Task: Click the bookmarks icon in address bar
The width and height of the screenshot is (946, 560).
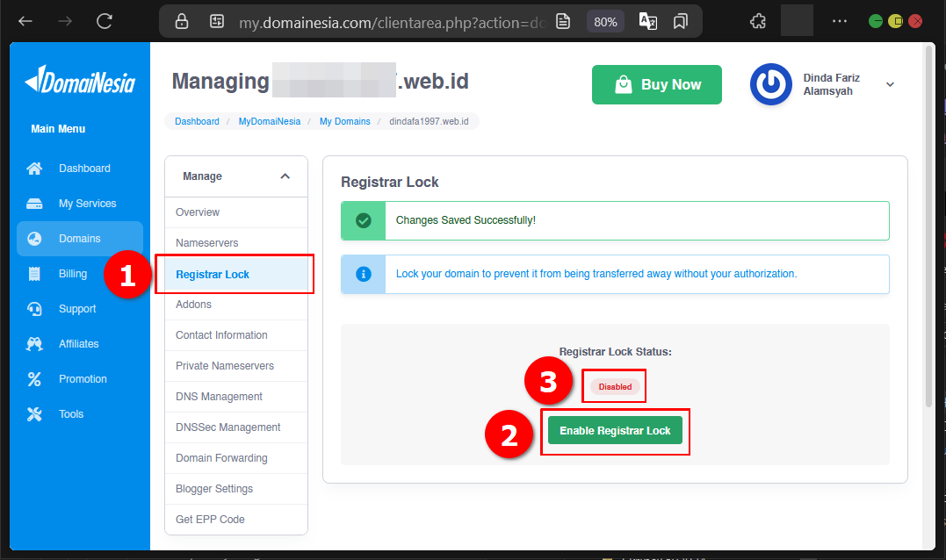Action: [x=681, y=22]
